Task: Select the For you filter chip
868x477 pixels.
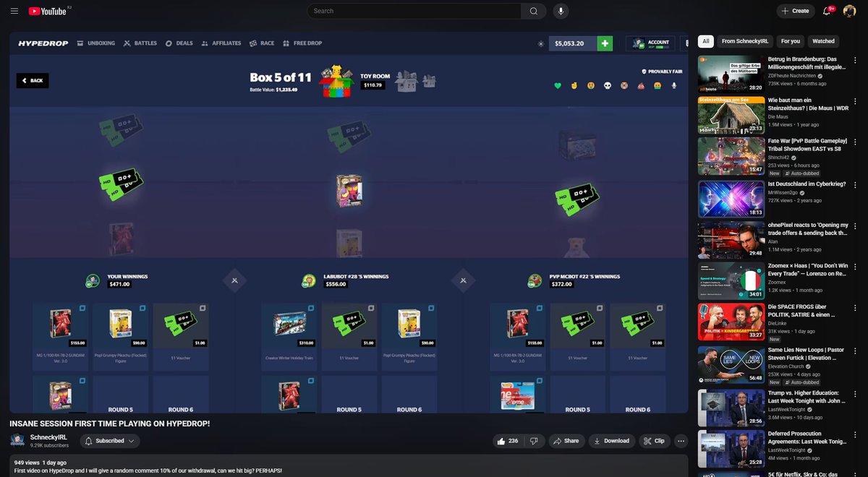Action: point(791,41)
